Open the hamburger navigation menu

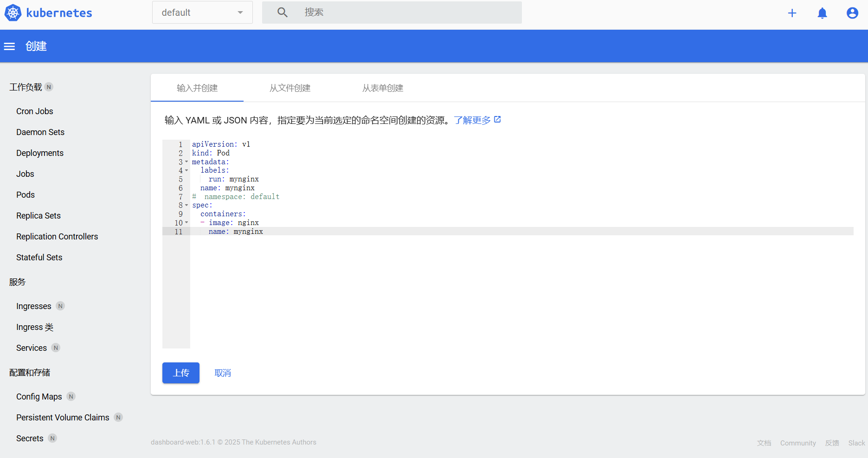click(x=9, y=46)
